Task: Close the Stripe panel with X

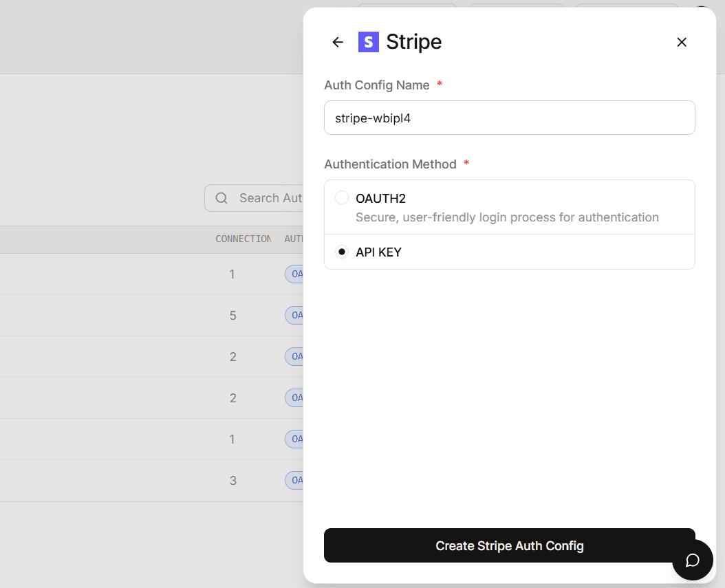Action: click(x=682, y=42)
